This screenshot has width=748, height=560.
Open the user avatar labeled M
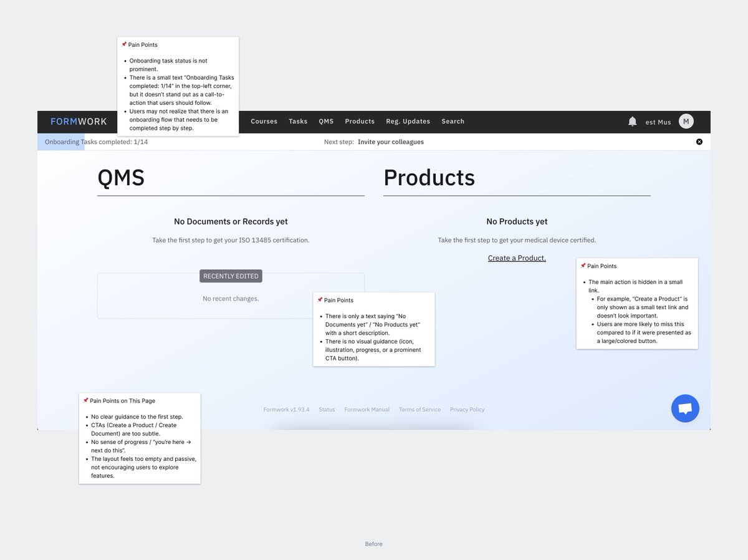click(x=686, y=122)
